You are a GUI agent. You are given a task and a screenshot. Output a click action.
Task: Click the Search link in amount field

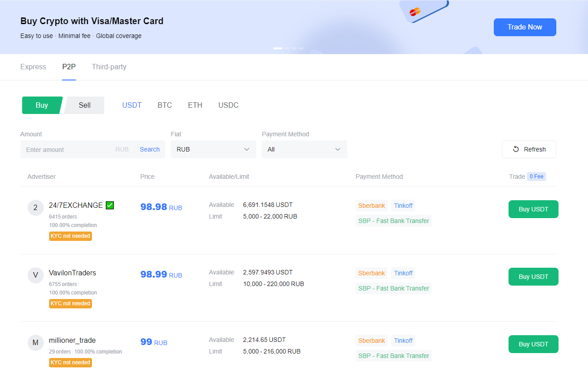click(x=150, y=149)
